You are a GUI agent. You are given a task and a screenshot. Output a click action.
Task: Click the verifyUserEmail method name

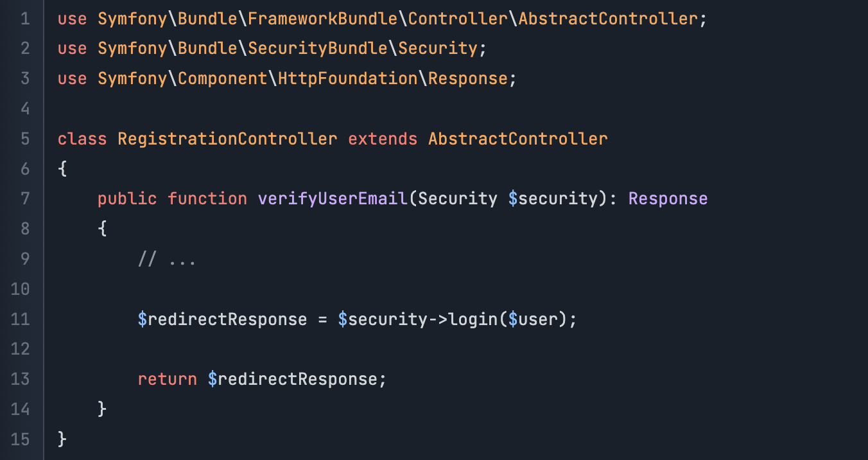click(333, 199)
